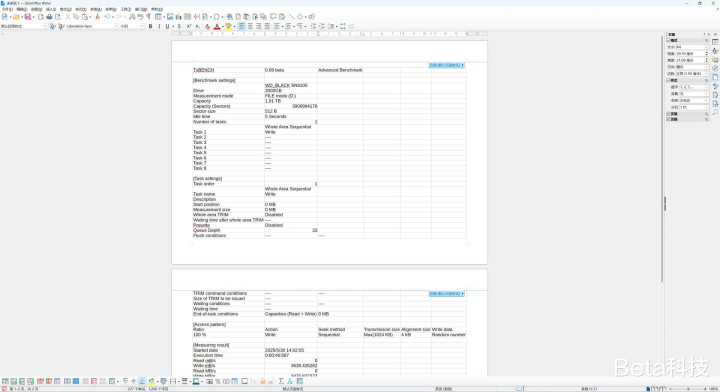Open the font size dropdown
This screenshot has width=720, height=392.
click(142, 26)
